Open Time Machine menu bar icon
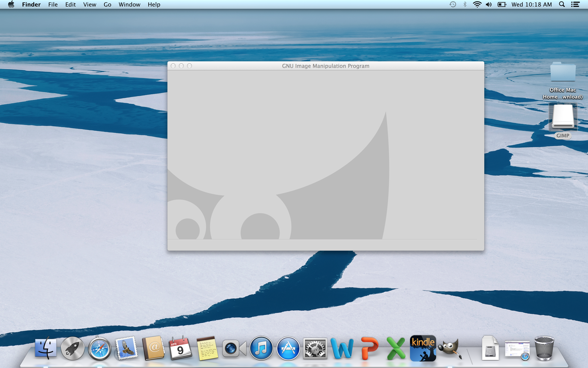 tap(453, 4)
